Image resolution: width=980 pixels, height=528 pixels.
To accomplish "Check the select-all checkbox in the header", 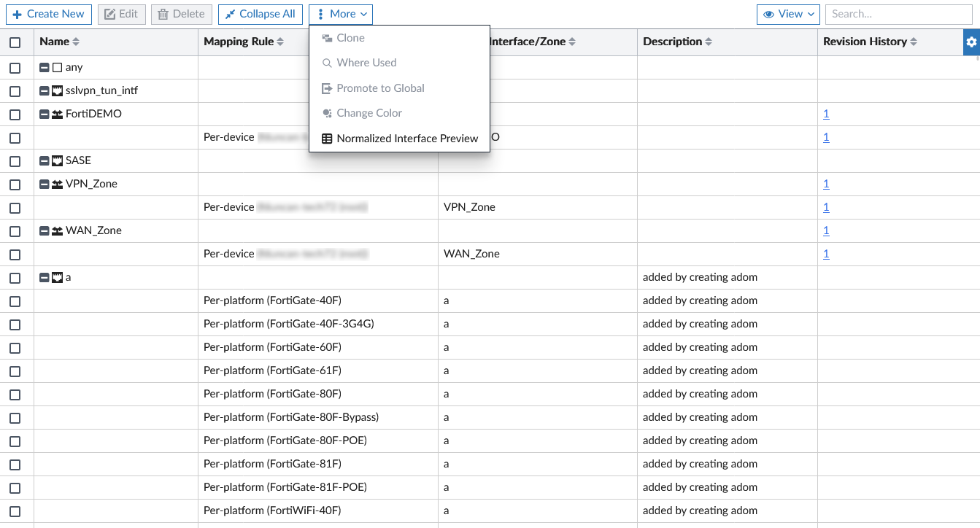I will coord(15,42).
